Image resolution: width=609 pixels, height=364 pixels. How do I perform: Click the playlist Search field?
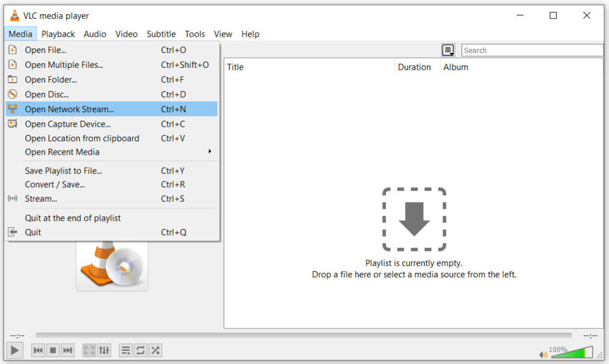click(x=532, y=50)
